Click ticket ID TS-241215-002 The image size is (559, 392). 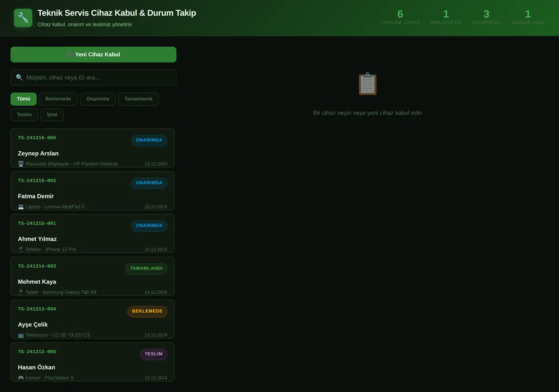[37, 181]
